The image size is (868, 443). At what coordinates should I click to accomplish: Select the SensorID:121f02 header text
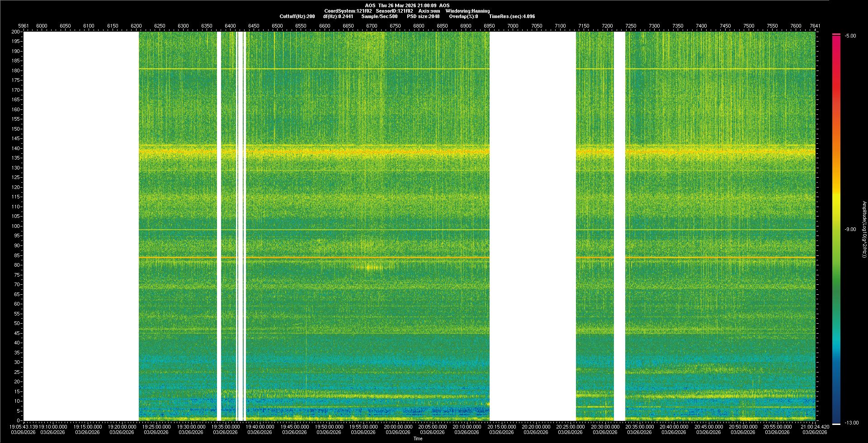pyautogui.click(x=394, y=11)
